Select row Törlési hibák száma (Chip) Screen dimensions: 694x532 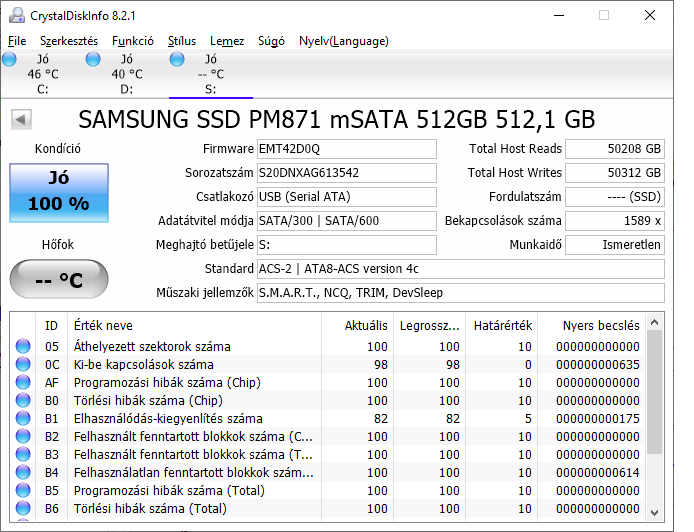(328, 400)
